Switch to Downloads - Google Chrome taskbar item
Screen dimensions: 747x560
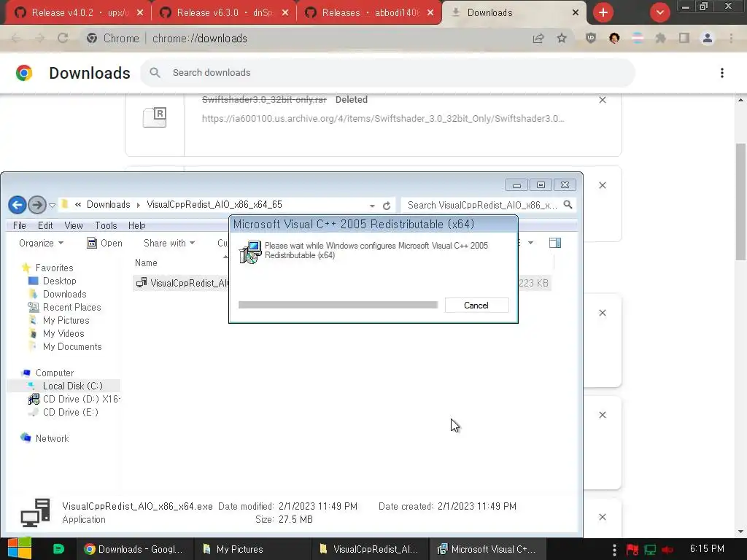(x=135, y=549)
